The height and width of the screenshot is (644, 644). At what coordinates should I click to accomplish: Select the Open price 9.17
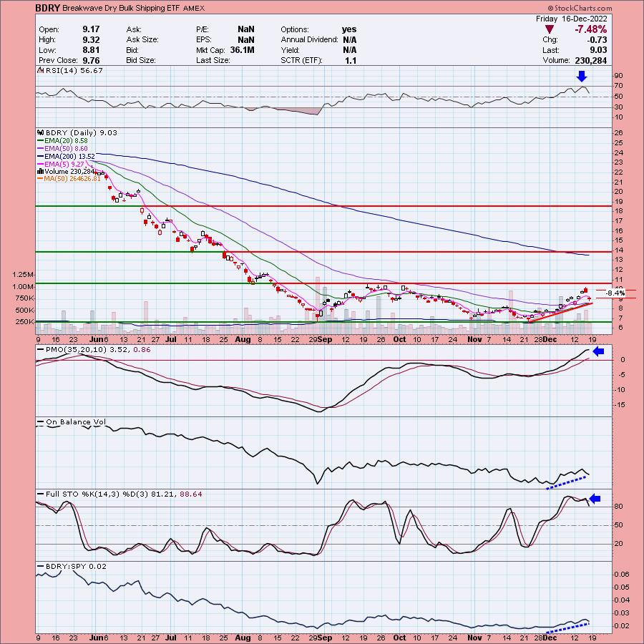[x=91, y=29]
